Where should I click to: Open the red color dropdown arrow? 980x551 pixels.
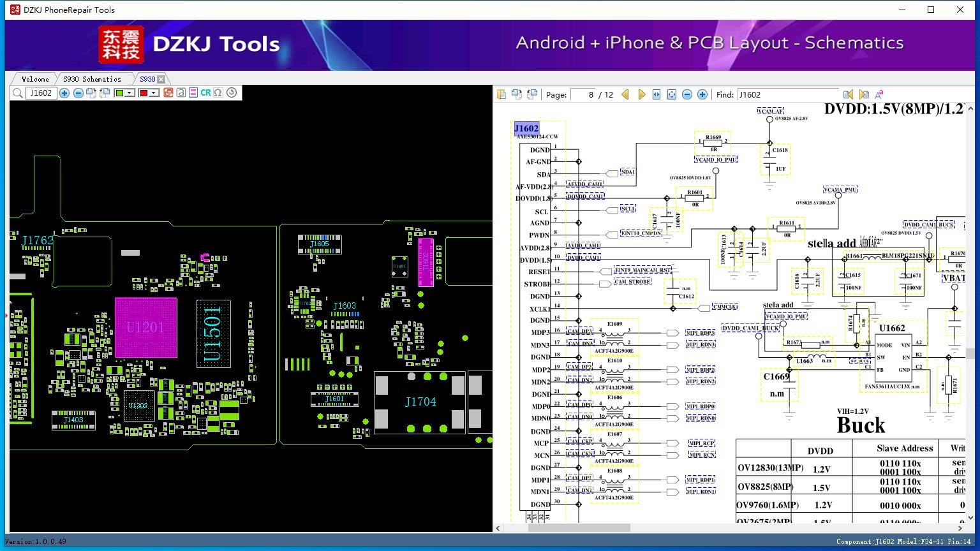point(154,93)
